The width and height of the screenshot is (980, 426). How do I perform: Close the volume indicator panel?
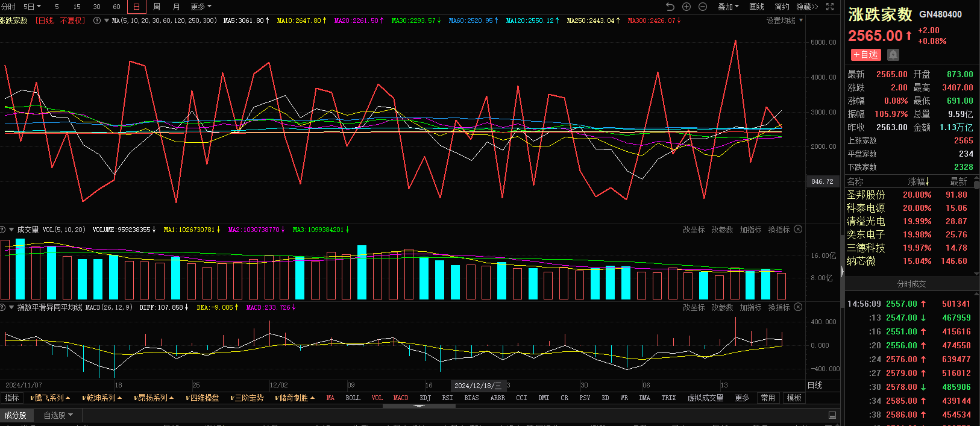click(799, 230)
